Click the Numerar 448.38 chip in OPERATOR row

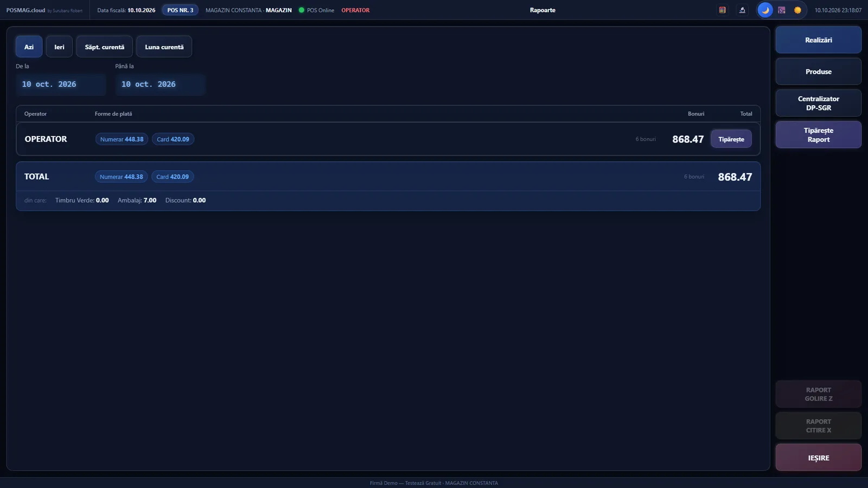[122, 139]
